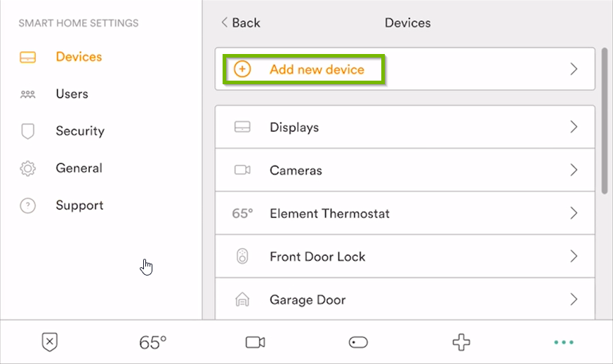613x364 pixels.
Task: Select Users in settings sidebar
Action: [x=72, y=94]
